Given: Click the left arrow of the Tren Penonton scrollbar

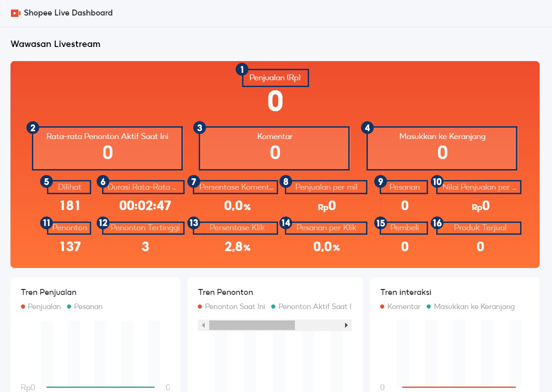Looking at the screenshot, I should pos(203,325).
